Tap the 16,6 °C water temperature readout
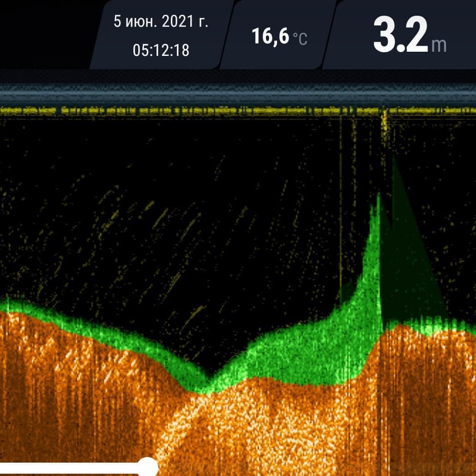The width and height of the screenshot is (476, 476). 279,36
